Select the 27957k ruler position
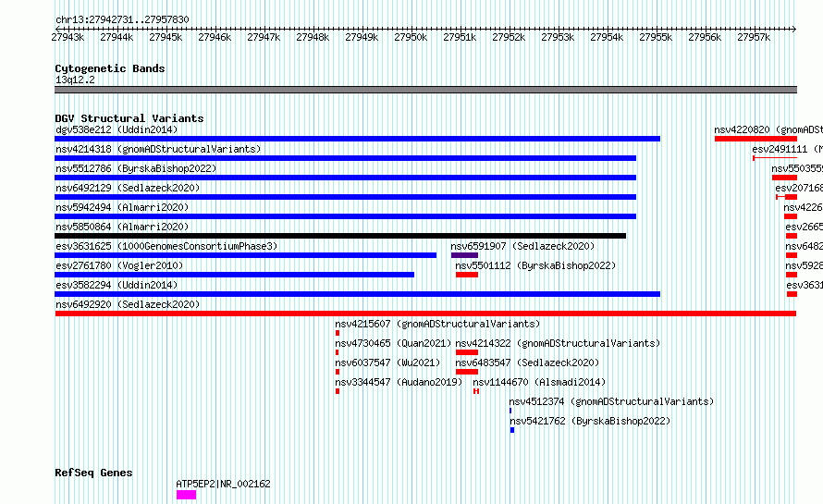Image resolution: width=823 pixels, height=504 pixels. [754, 37]
